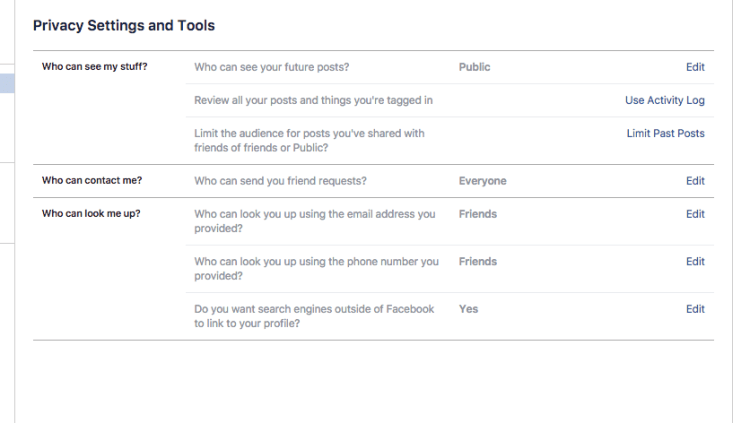The width and height of the screenshot is (750, 423).
Task: Edit who can send you friend requests
Action: (x=695, y=181)
